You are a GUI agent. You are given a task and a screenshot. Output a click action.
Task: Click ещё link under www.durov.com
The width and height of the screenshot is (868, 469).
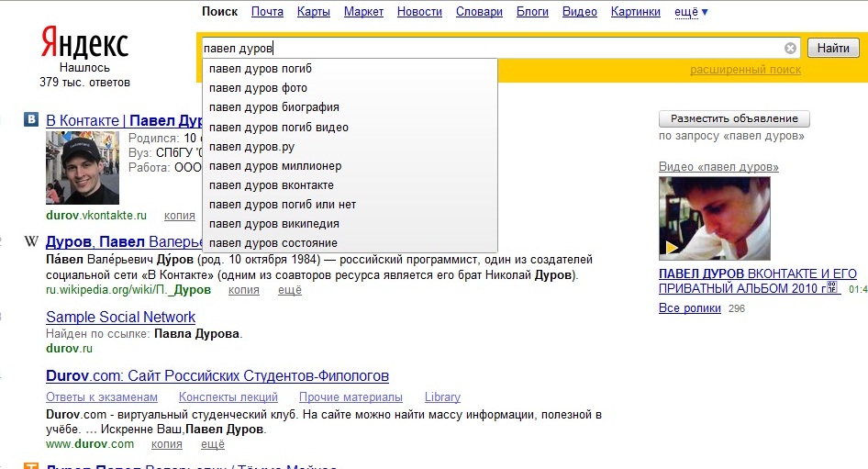[213, 444]
